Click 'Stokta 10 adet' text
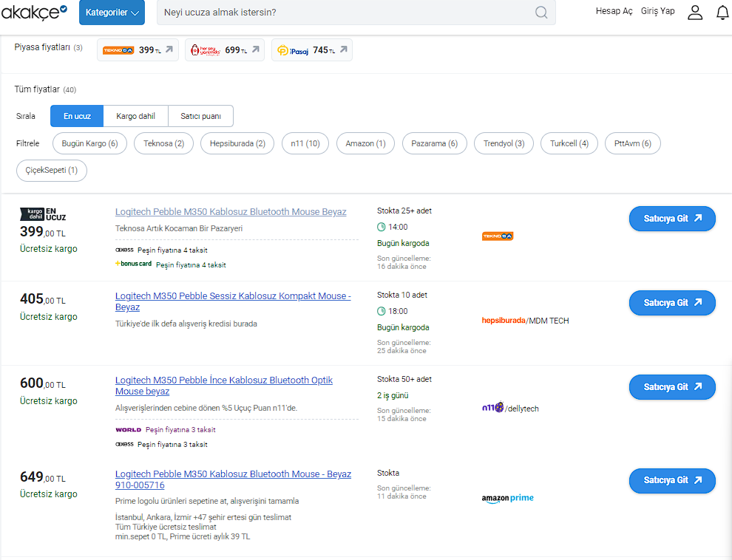 402,296
